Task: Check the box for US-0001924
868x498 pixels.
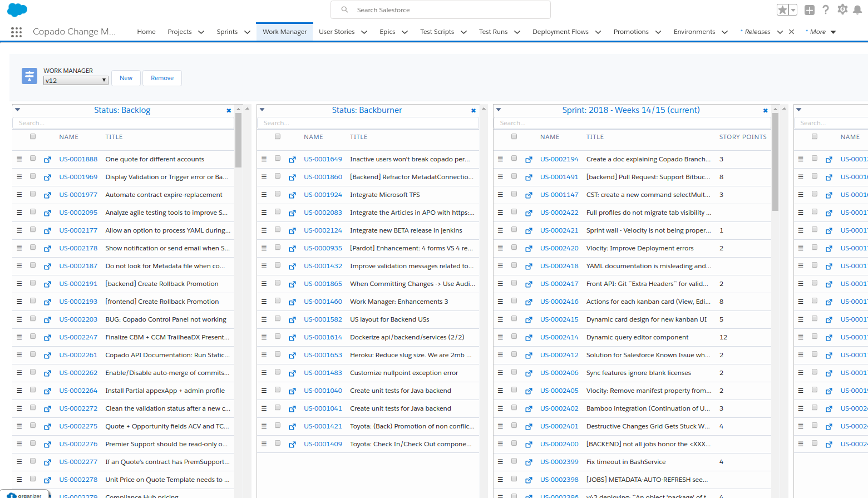Action: [x=278, y=194]
